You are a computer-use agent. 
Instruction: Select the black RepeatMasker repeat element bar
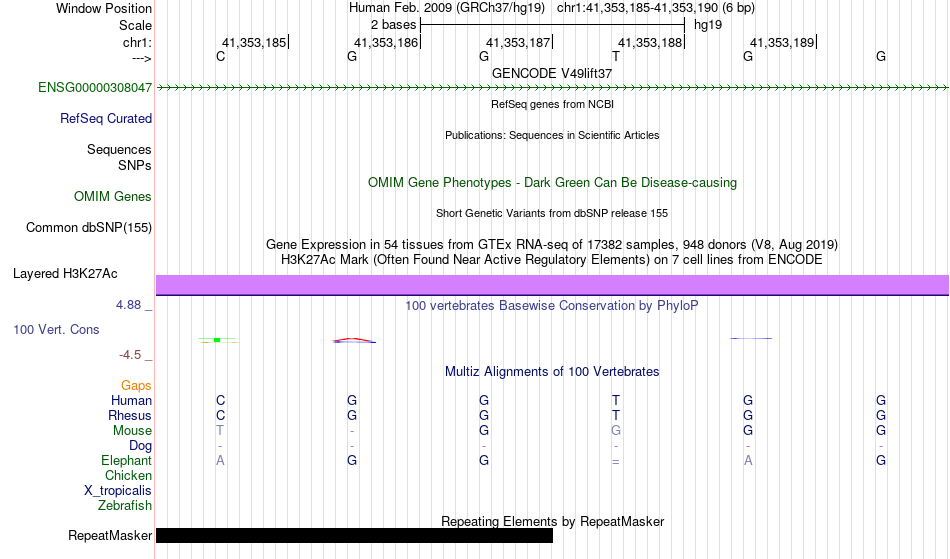[x=354, y=535]
